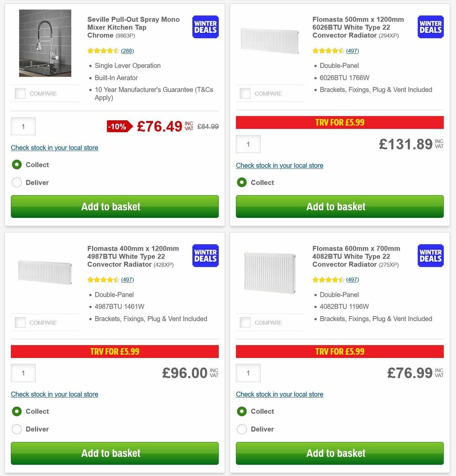Click Winter Deals badge on 400mm x 1200mm radiator
The height and width of the screenshot is (476, 456).
[x=205, y=255]
